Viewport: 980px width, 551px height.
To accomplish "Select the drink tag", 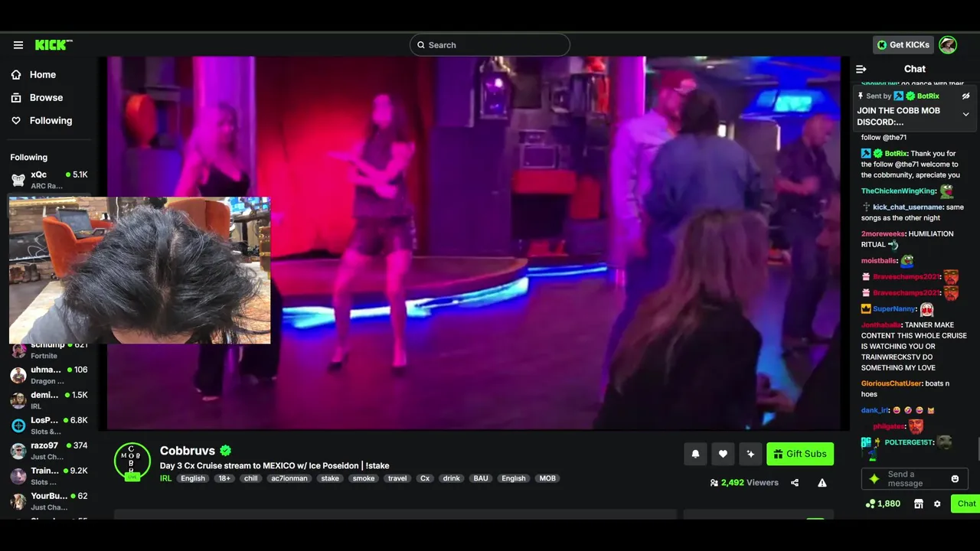I will point(452,478).
